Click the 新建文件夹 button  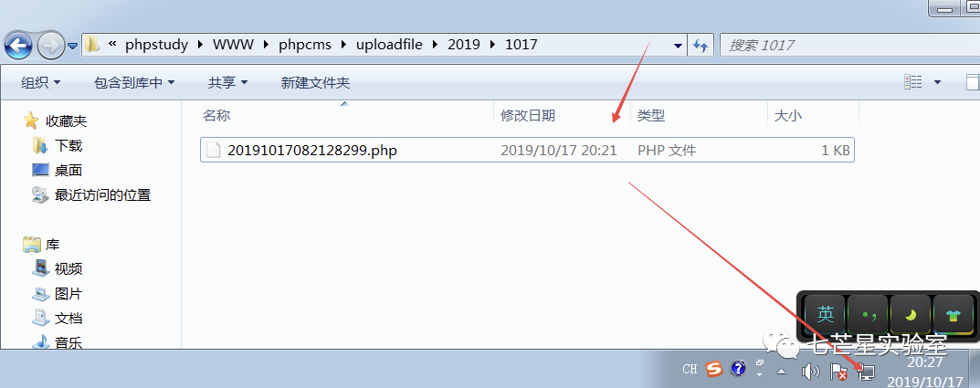(315, 82)
